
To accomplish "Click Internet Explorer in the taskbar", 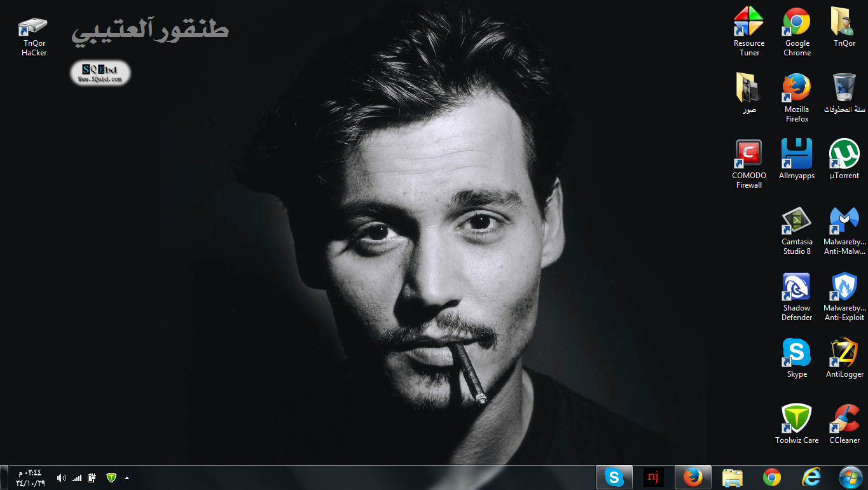I will coord(811,477).
